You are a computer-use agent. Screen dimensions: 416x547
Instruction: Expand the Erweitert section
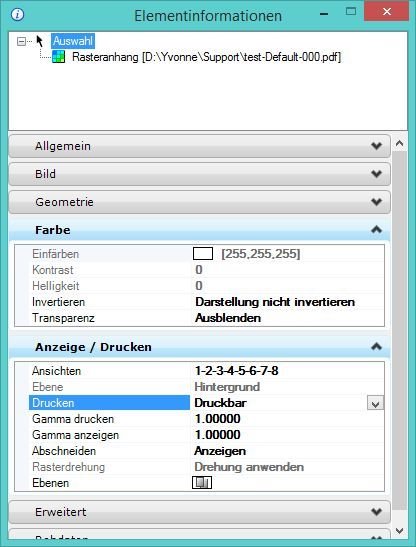click(199, 512)
